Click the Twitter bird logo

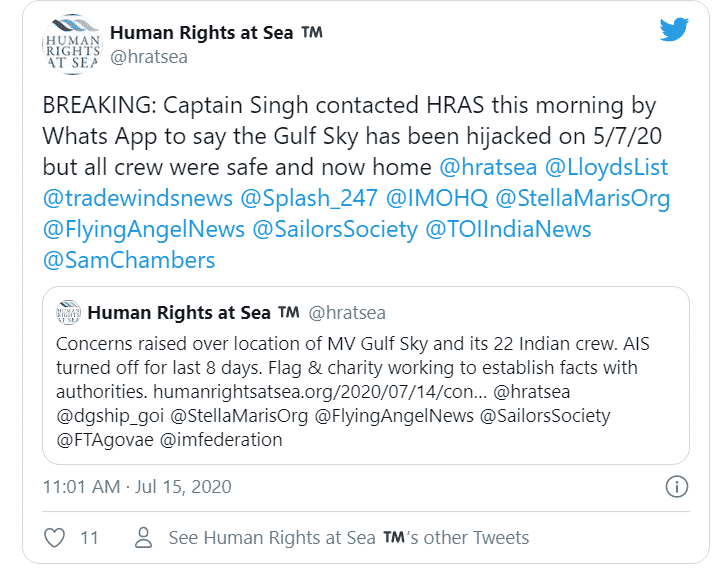[x=674, y=29]
